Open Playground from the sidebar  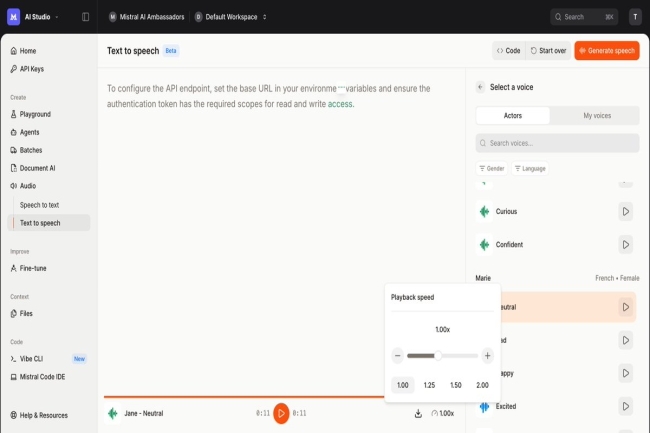(x=35, y=114)
